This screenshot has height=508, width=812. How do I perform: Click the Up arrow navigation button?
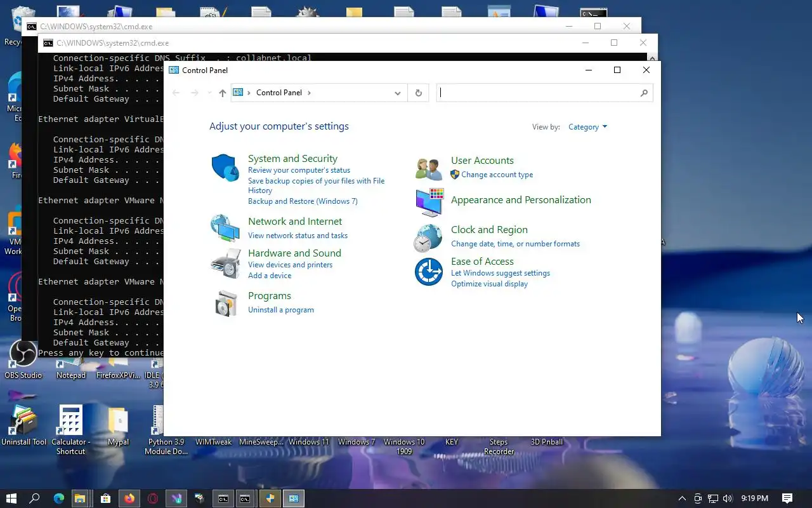(x=222, y=93)
